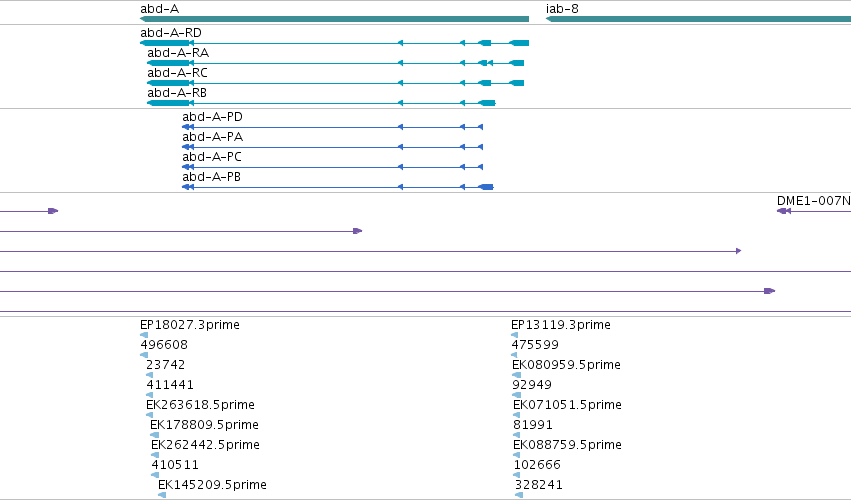Select EK262442.5prime insertion label
The height and width of the screenshot is (500, 851).
206,445
